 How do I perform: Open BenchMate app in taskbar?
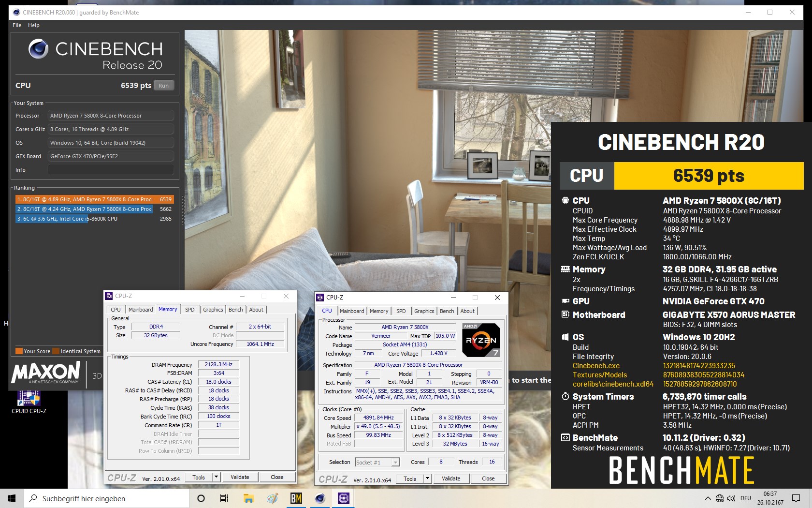(x=296, y=498)
